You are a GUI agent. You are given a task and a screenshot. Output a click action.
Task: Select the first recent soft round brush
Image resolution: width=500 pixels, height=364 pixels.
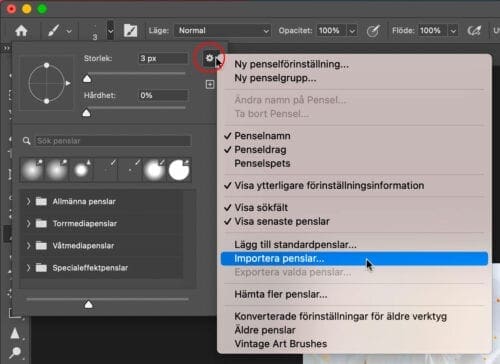pyautogui.click(x=32, y=170)
